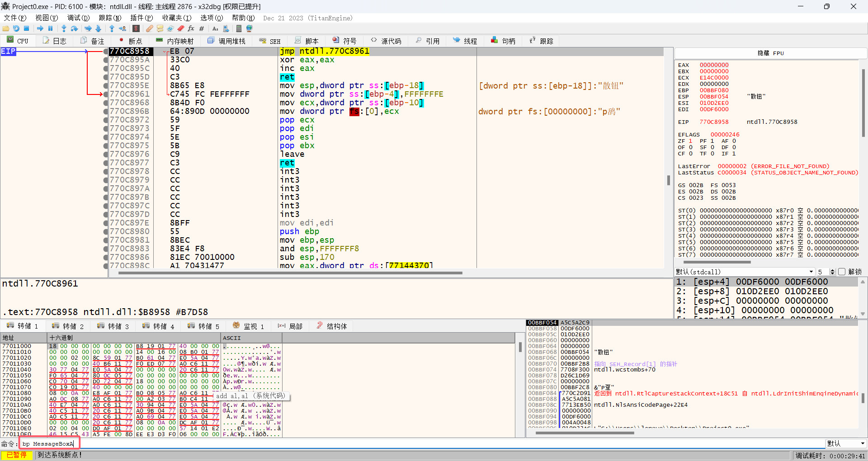Image resolution: width=868 pixels, height=461 pixels.
Task: Click the stop debugging square icon
Action: pyautogui.click(x=27, y=28)
